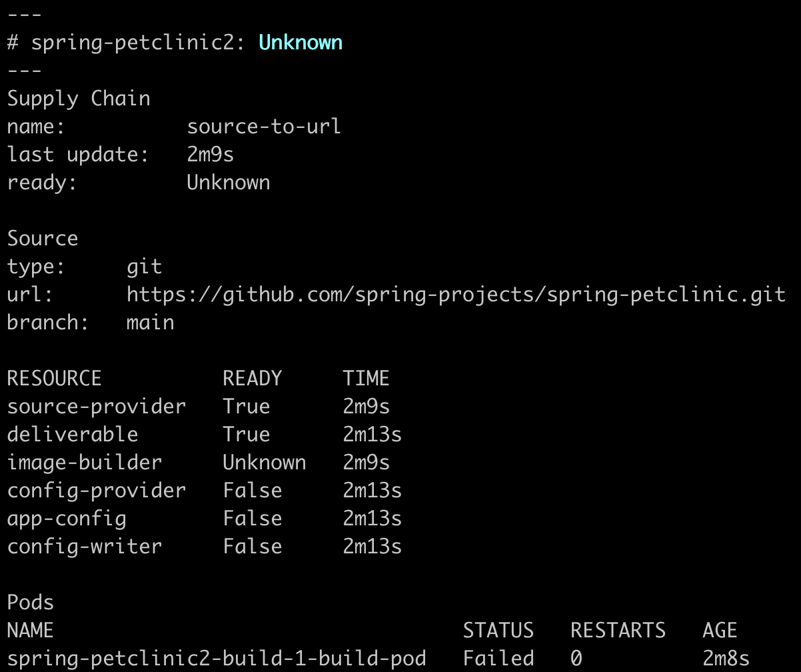Image resolution: width=801 pixels, height=672 pixels.
Task: Click the 'url:' label under Source
Action: tap(31, 295)
